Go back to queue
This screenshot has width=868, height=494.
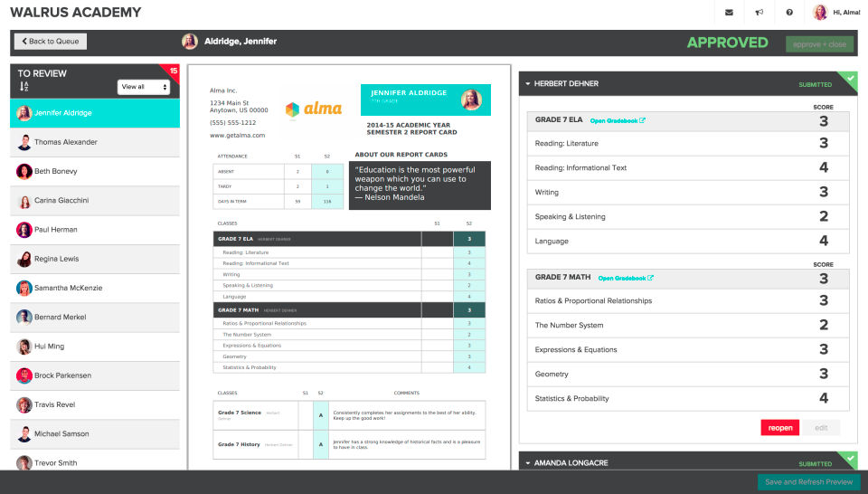[51, 41]
